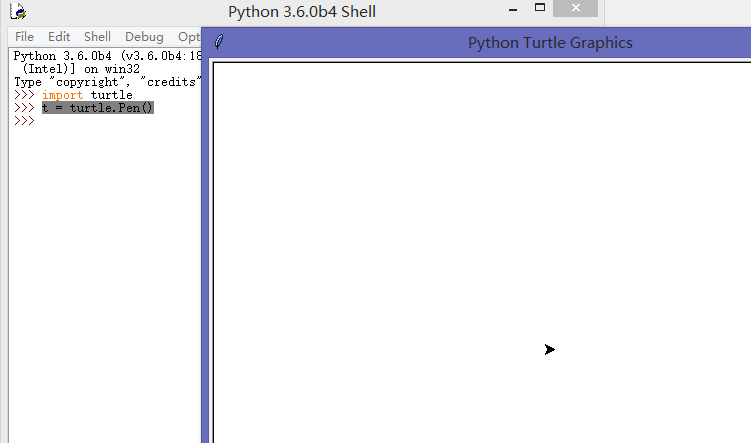Open the Edit menu
Viewport: 751px width, 443px height.
coord(59,37)
